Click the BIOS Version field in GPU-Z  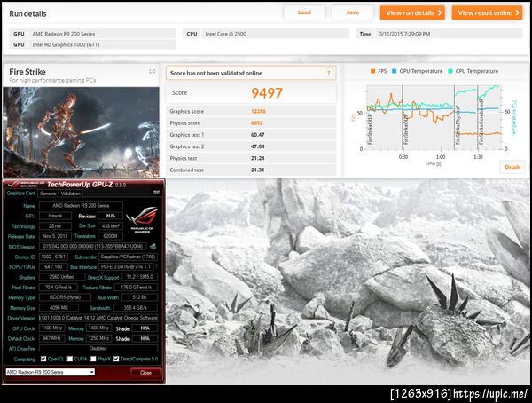(x=93, y=247)
